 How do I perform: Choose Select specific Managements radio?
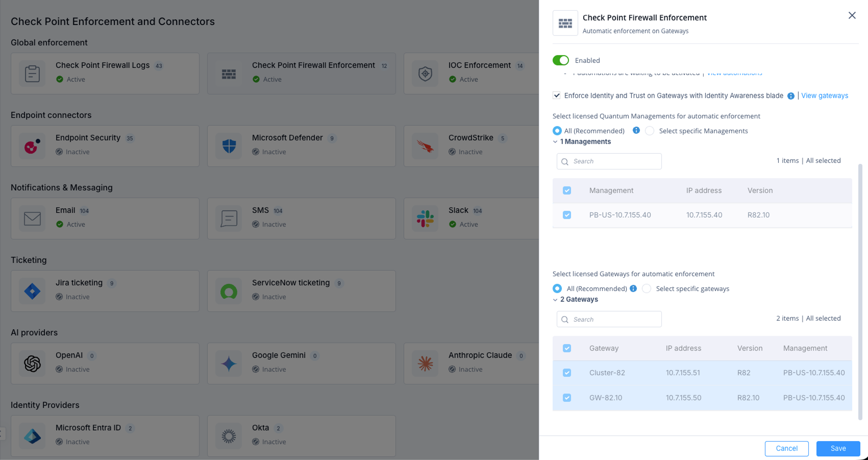pos(649,130)
